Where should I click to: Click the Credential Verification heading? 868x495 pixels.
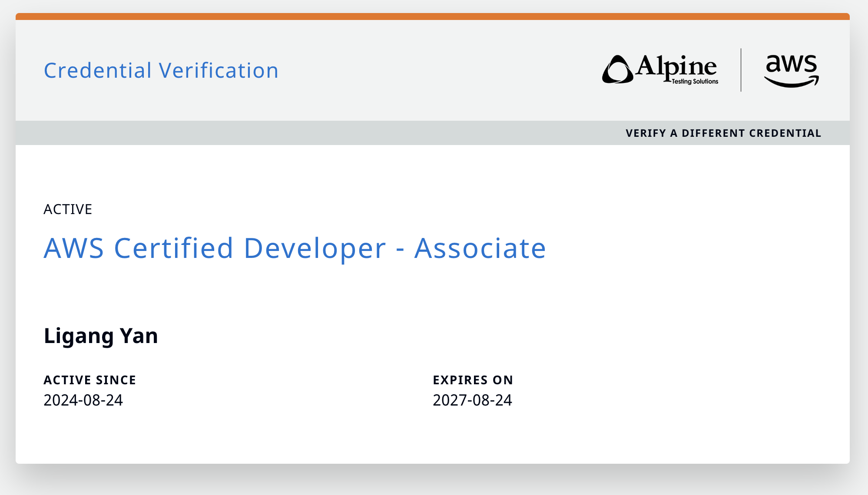pyautogui.click(x=161, y=70)
